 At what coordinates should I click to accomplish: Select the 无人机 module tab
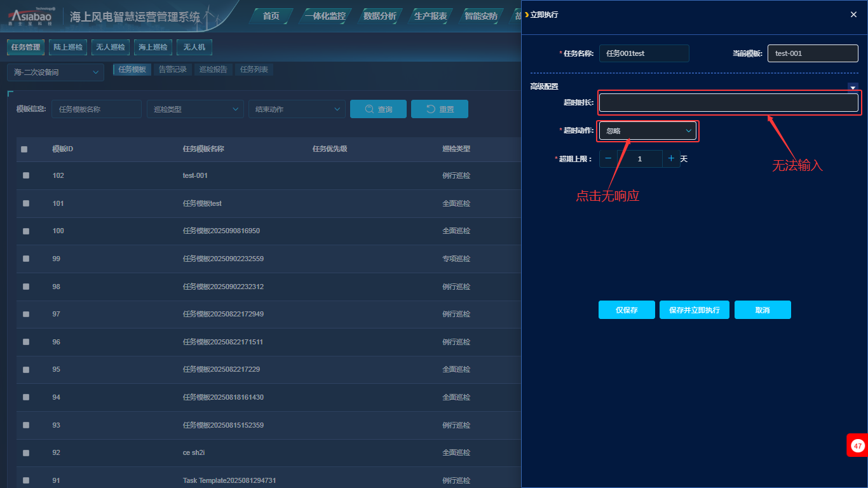pos(194,47)
